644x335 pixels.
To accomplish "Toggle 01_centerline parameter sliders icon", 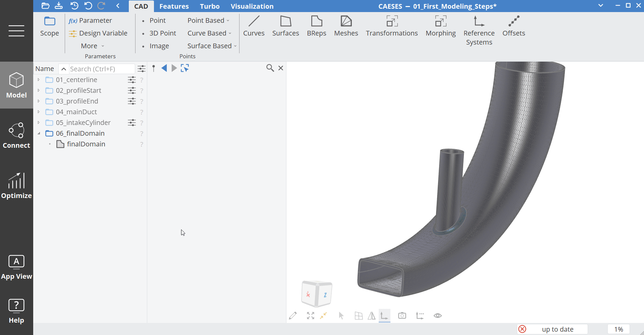I will tap(132, 80).
